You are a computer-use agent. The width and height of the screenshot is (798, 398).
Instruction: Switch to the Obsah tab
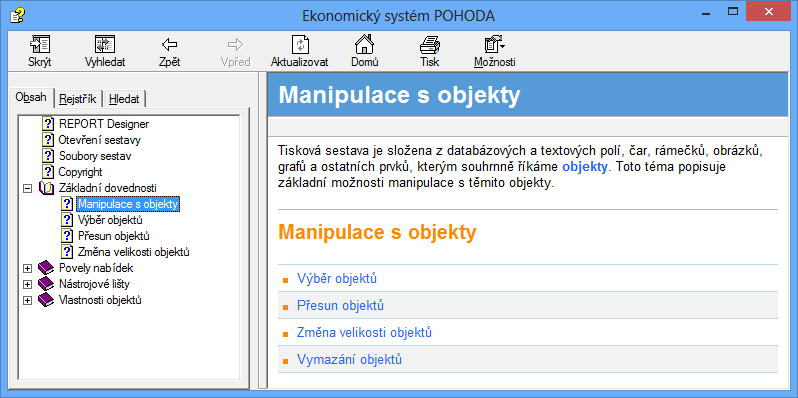tap(31, 97)
